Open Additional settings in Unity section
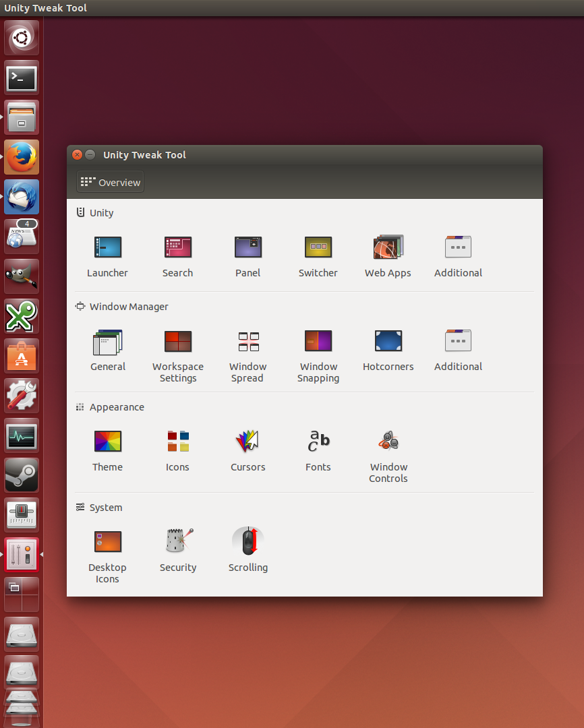This screenshot has width=584, height=728. [x=458, y=247]
